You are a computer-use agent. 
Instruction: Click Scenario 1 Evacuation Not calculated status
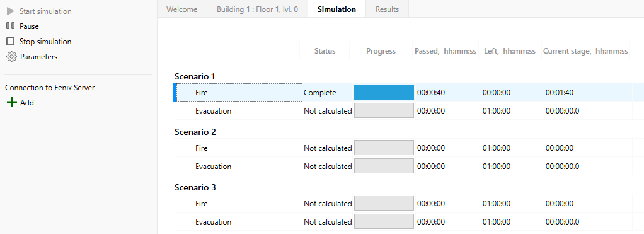(x=328, y=111)
